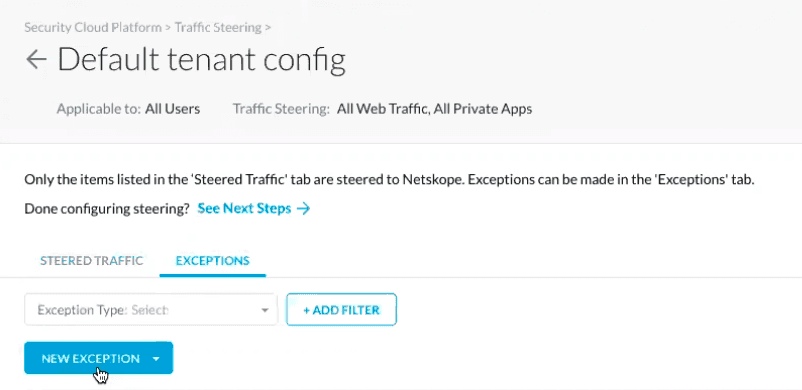Click the arrow icon after See Next Steps
The height and width of the screenshot is (390, 802).
[303, 209]
